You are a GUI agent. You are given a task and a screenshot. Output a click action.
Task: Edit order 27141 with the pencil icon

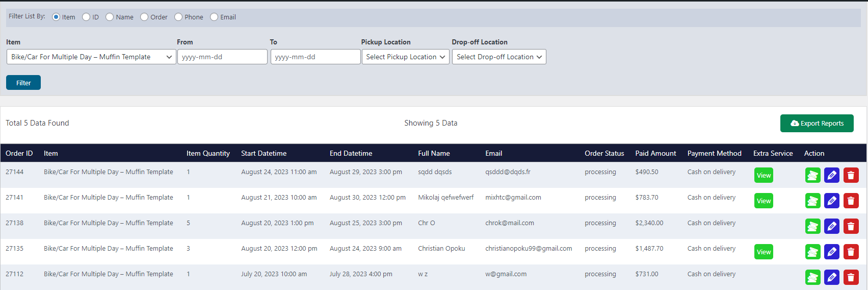pos(831,201)
